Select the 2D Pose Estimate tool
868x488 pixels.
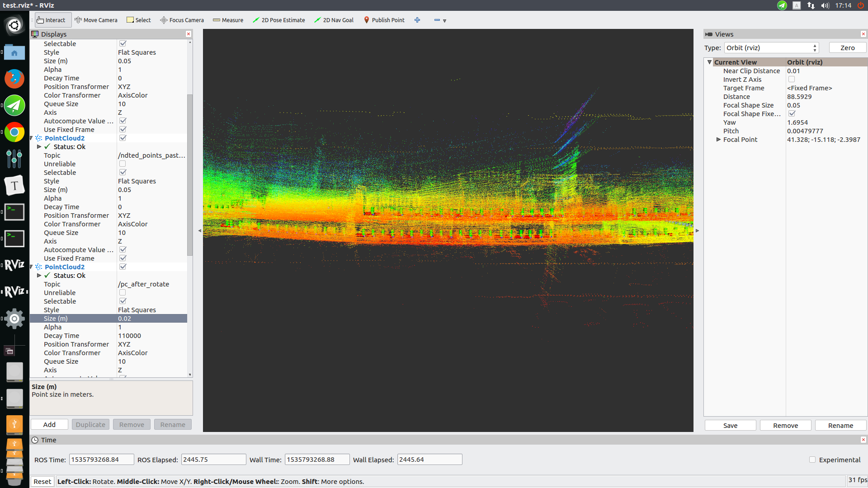(x=278, y=20)
